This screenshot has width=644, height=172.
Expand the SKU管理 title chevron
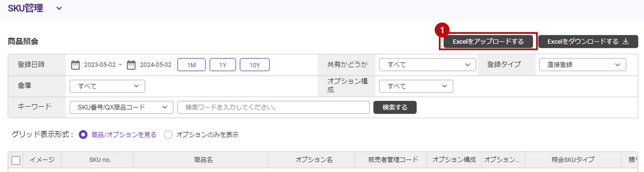pyautogui.click(x=59, y=9)
